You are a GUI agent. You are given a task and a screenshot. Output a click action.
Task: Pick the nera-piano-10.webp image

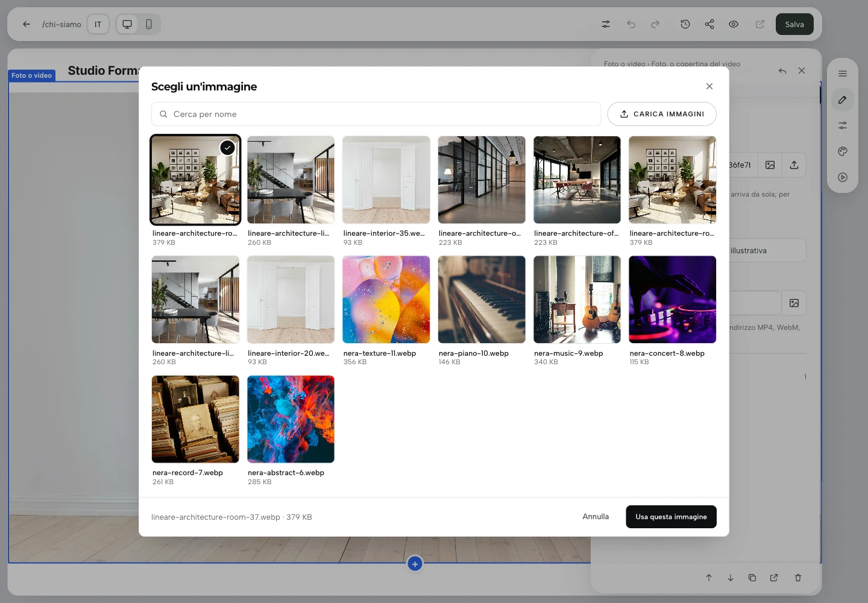click(x=482, y=300)
